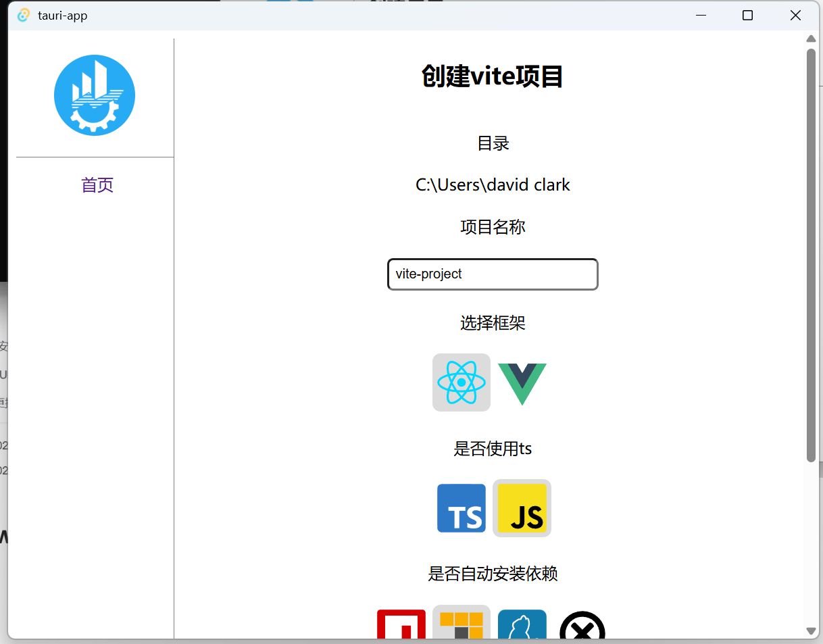
Task: Select yarn for installing dependencies
Action: tap(522, 624)
